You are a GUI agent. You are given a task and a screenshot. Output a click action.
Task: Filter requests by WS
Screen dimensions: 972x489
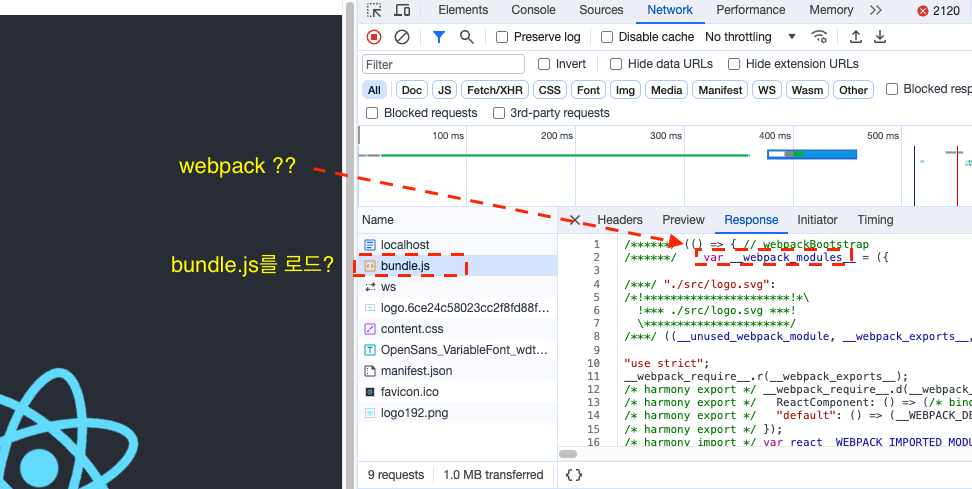tap(767, 90)
